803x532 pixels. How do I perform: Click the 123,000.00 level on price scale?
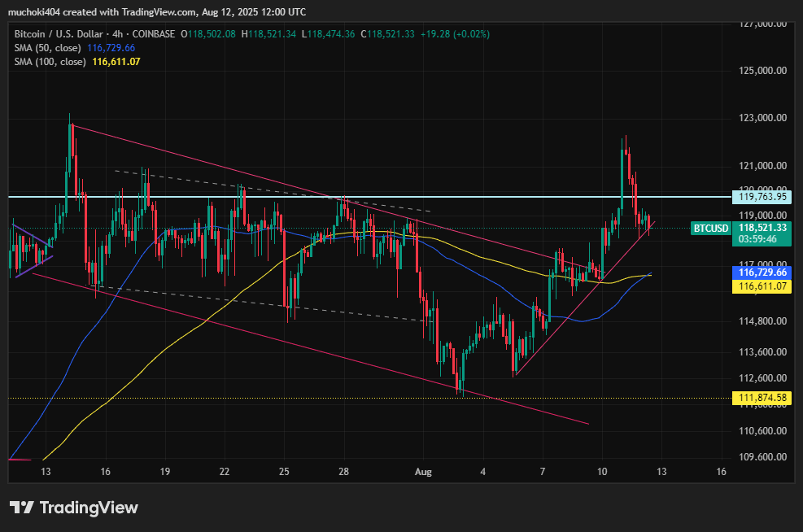[762, 118]
